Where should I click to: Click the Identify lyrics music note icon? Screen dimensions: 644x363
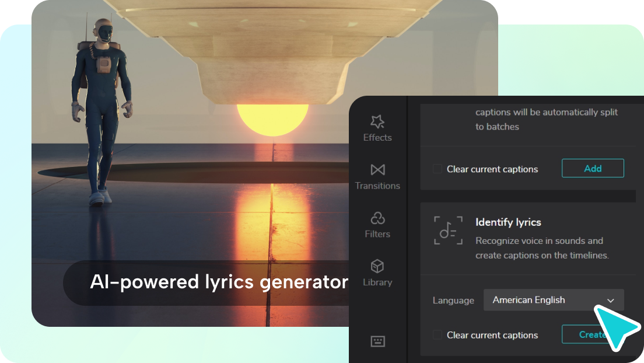(448, 230)
